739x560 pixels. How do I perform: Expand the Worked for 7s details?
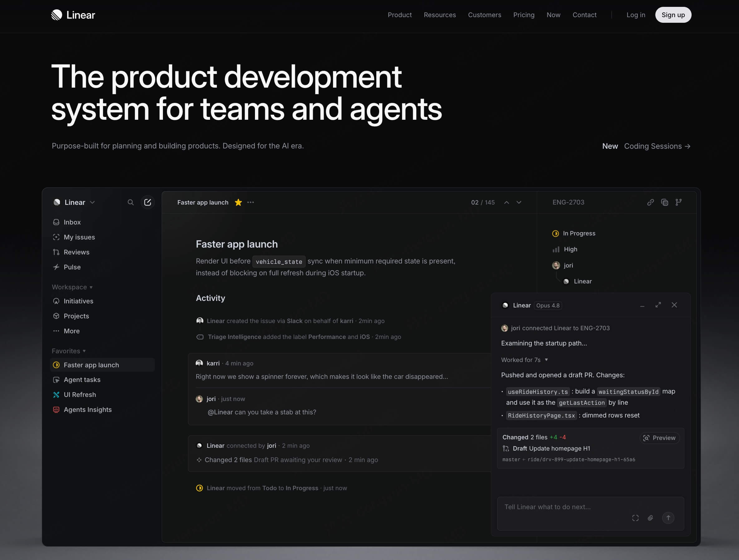(525, 360)
